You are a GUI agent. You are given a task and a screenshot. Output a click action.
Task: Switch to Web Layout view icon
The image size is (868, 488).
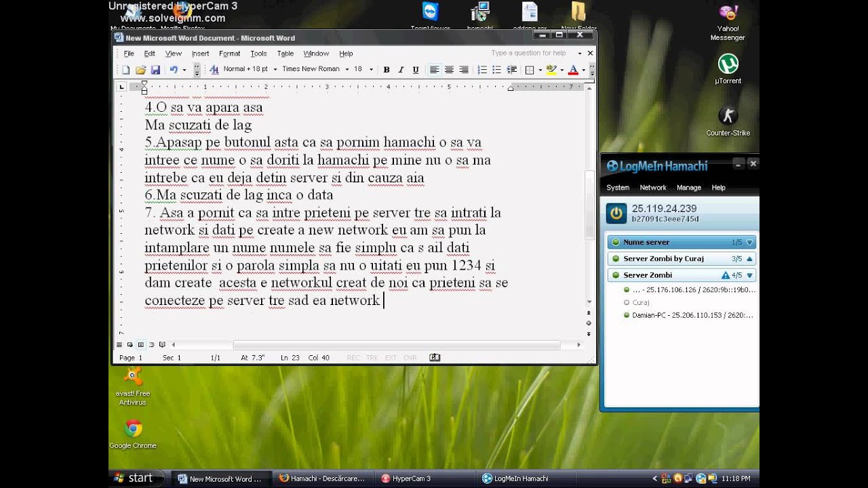[130, 345]
